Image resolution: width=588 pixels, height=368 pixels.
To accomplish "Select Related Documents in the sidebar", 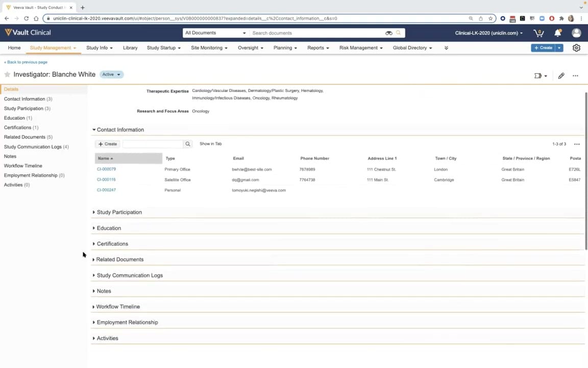I will coord(28,137).
